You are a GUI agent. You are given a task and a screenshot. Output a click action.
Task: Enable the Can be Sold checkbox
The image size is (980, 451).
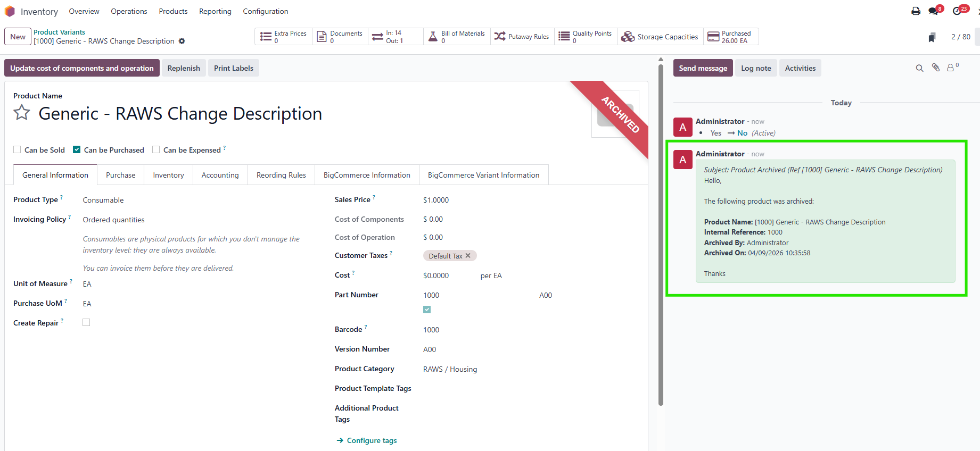point(18,150)
